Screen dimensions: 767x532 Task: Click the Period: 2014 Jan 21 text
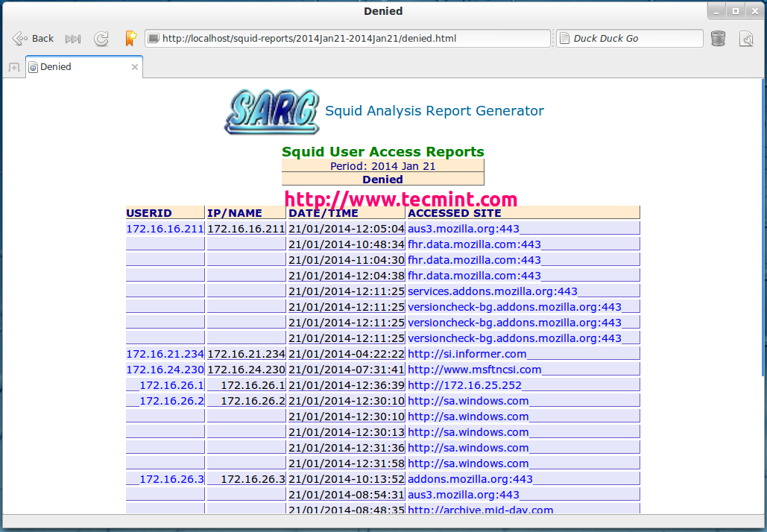[382, 165]
